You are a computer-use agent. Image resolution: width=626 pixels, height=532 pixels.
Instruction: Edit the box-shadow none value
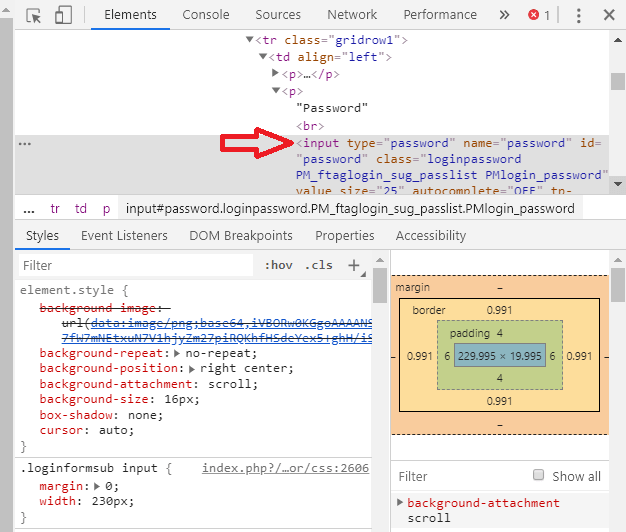point(142,415)
